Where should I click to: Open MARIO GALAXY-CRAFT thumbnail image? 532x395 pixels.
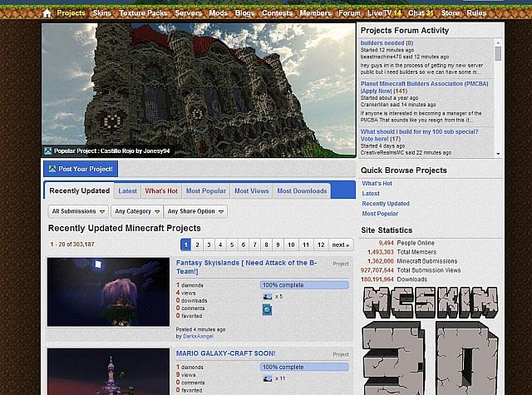[108, 371]
